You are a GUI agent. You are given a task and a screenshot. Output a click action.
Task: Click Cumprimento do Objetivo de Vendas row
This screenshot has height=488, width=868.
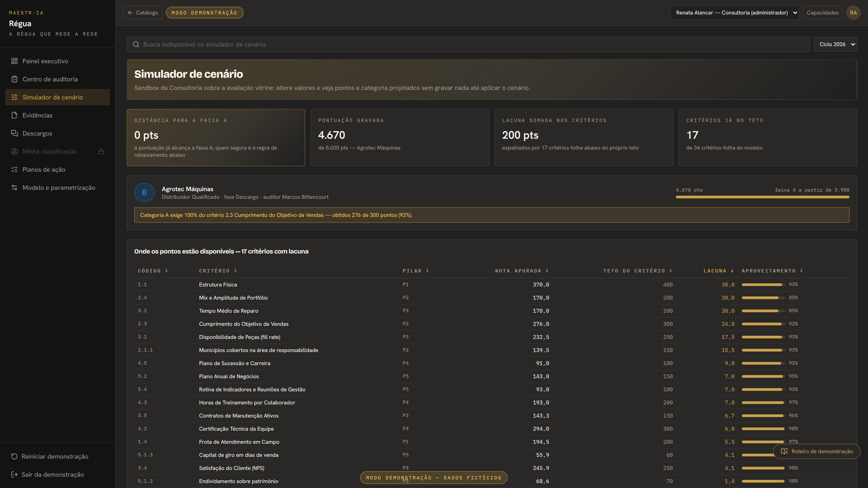[492, 324]
